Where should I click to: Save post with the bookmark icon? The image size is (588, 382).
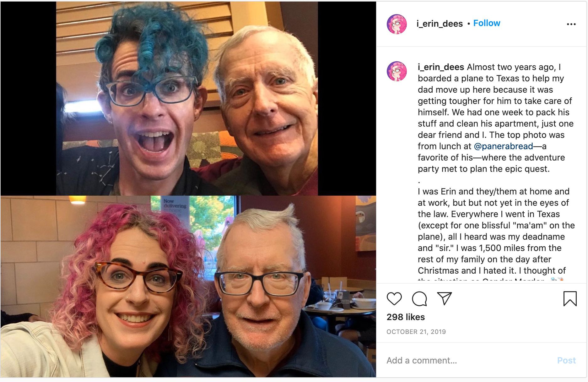(570, 298)
